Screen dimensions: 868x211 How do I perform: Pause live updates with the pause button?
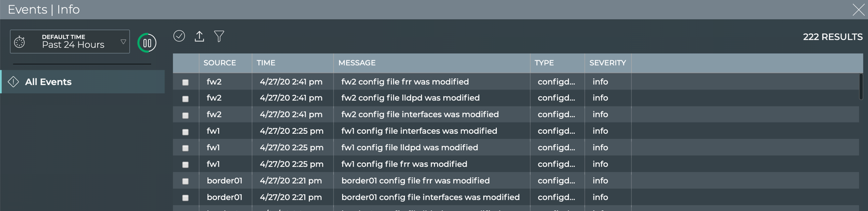147,43
